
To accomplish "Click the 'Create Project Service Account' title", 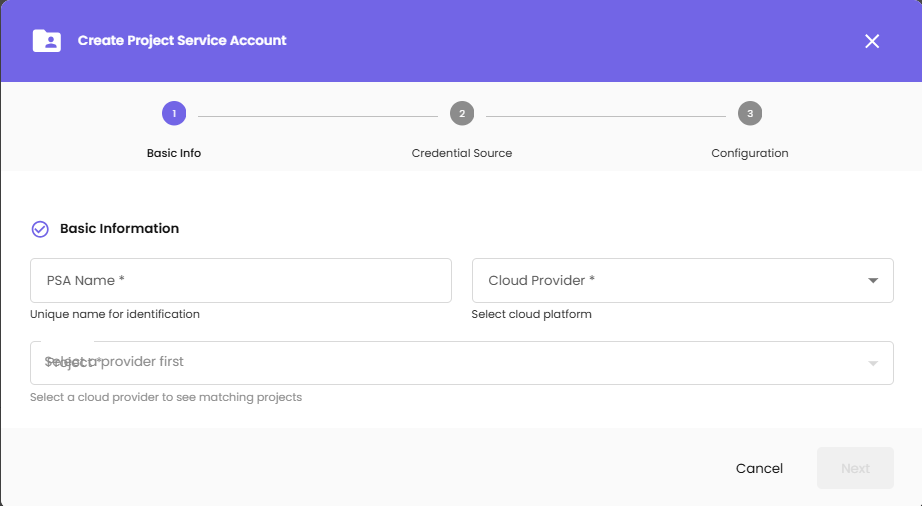I will 182,41.
